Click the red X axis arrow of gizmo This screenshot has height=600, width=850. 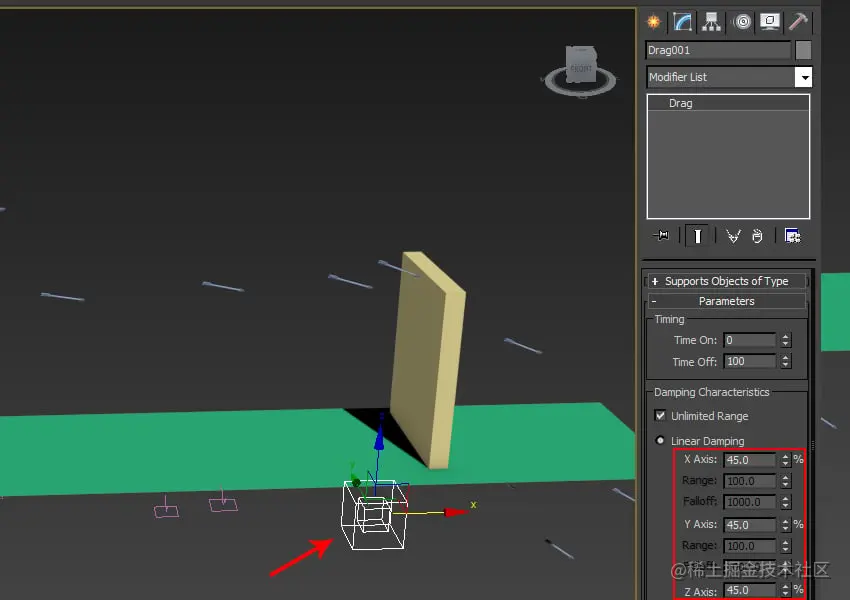pos(454,512)
